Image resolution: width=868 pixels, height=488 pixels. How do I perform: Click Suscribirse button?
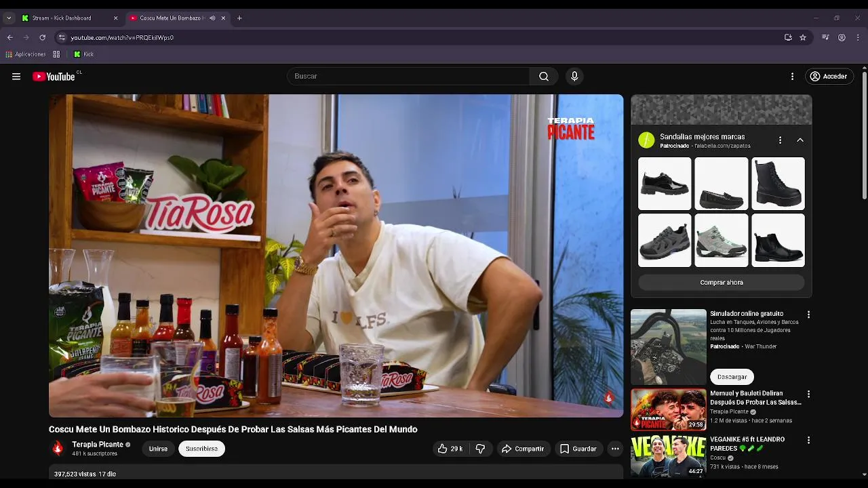click(x=201, y=449)
